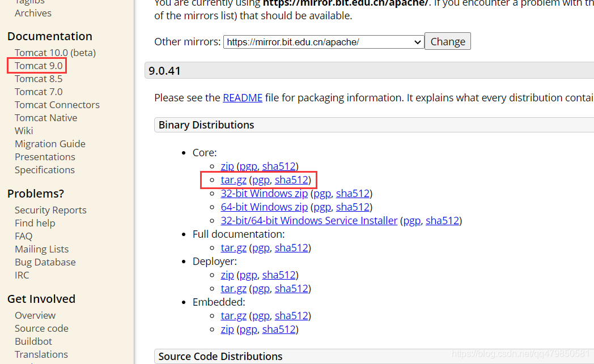The image size is (594, 364).
Task: Open pgp signature for Core tar.gz
Action: point(261,179)
